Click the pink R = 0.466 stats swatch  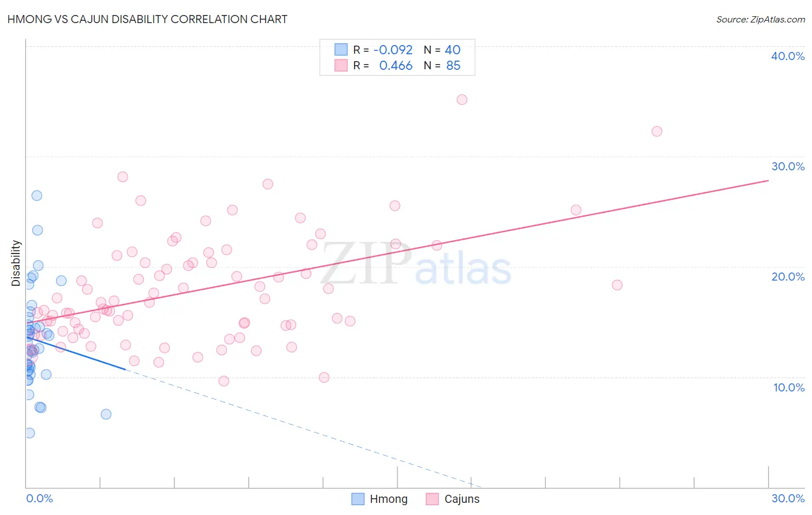coord(341,65)
